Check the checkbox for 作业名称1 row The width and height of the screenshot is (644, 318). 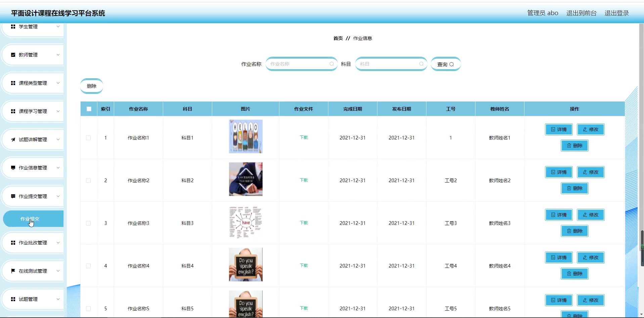coord(88,138)
